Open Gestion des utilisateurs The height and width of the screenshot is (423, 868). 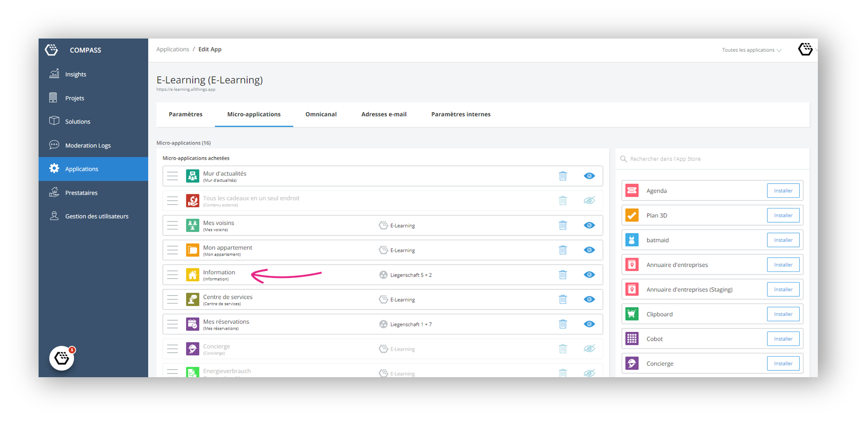point(93,216)
